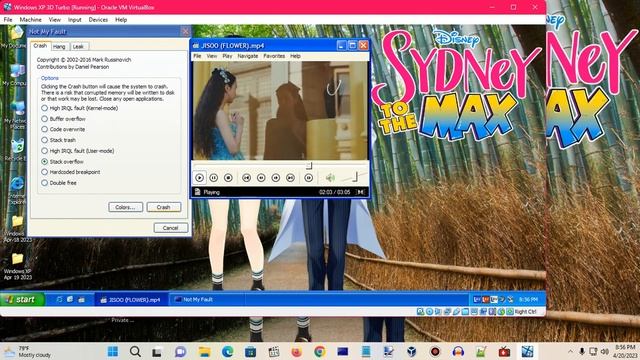Switch to the Crash tab
Image resolution: width=640 pixels, height=360 pixels.
point(40,46)
